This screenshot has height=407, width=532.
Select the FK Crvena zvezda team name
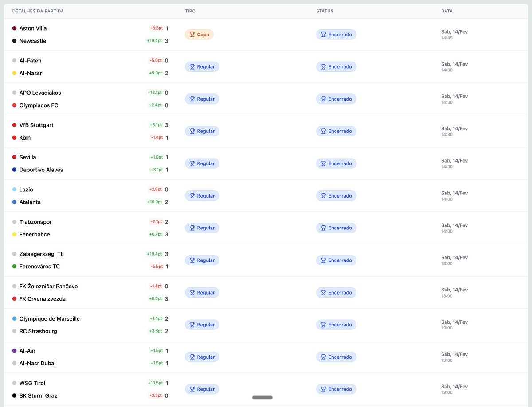pyautogui.click(x=43, y=299)
